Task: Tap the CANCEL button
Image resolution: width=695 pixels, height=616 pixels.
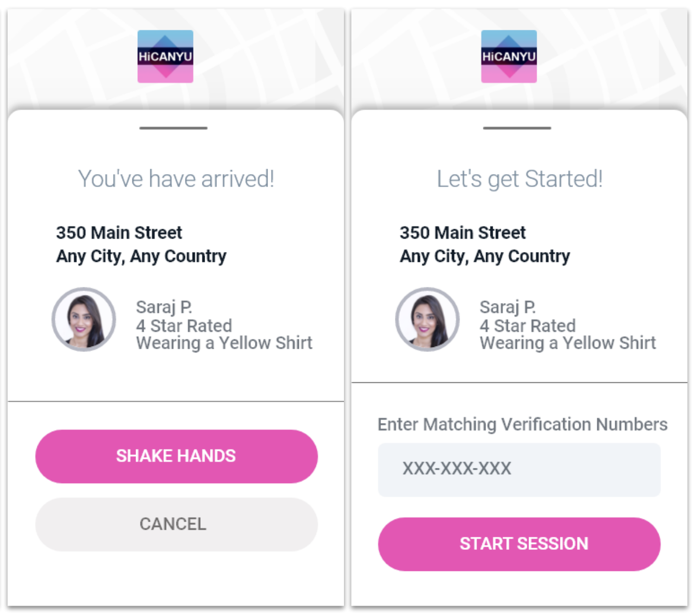Action: [176, 524]
